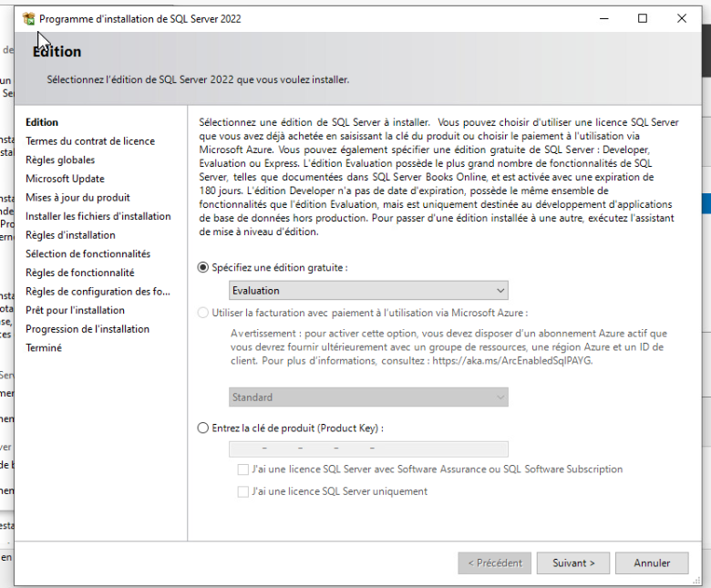Click the aka.ms/ArcEnabledSqlPAYG link text
The image size is (711, 588).
[x=512, y=361]
